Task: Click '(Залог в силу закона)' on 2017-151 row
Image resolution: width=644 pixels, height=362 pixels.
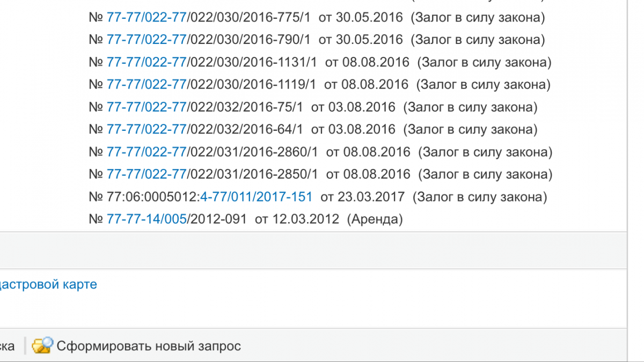Action: (480, 197)
